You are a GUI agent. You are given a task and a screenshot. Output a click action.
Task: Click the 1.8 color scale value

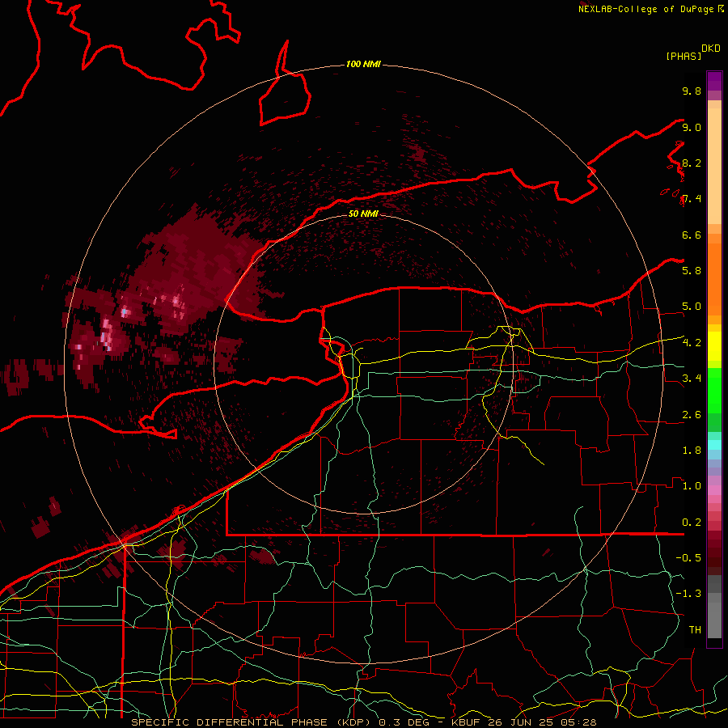(x=692, y=451)
